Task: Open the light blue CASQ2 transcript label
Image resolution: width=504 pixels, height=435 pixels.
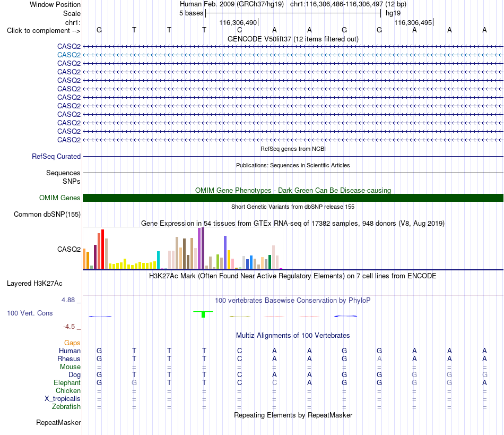Action: pyautogui.click(x=69, y=55)
